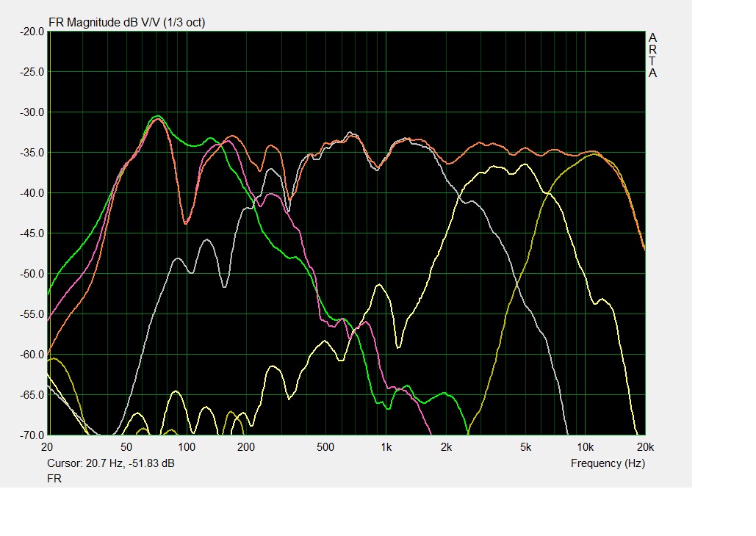Click the '10k' frequency axis label
This screenshot has height=536, width=756.
(586, 447)
